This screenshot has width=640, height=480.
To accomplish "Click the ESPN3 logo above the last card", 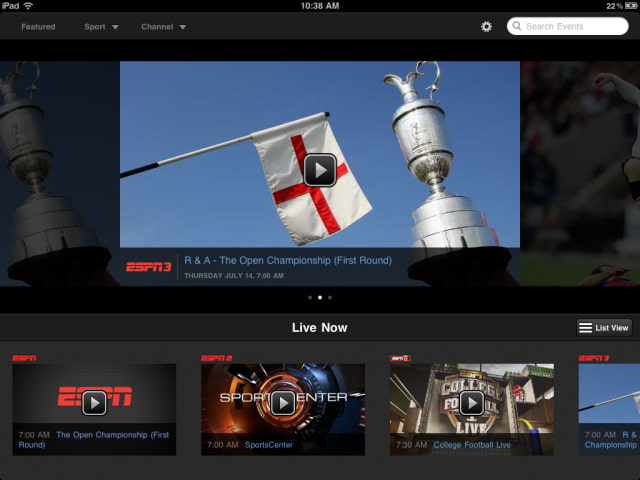I will (594, 358).
